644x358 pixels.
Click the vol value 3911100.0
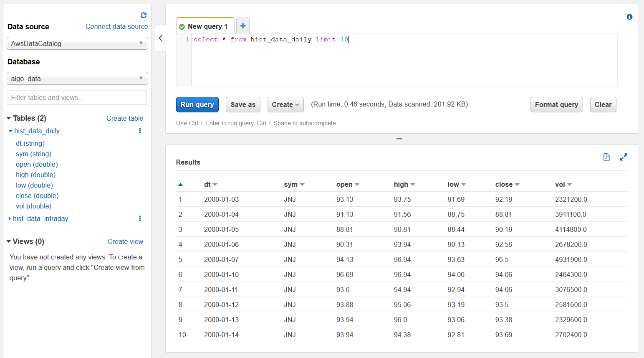(571, 214)
